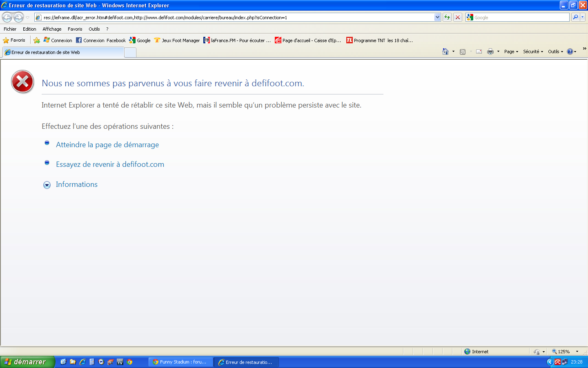This screenshot has height=368, width=588.
Task: Click the Home house icon in command bar
Action: point(445,52)
